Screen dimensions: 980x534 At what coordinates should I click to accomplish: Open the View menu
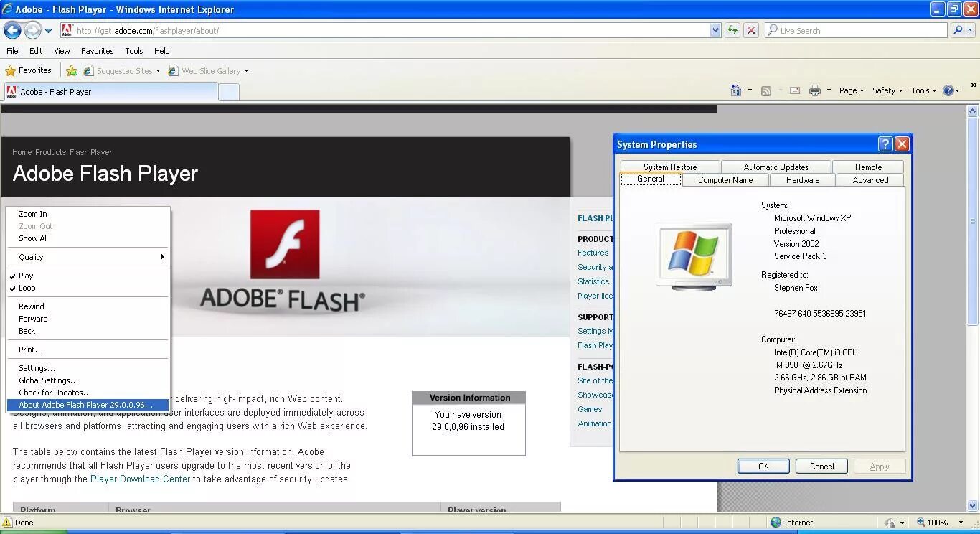pyautogui.click(x=62, y=51)
